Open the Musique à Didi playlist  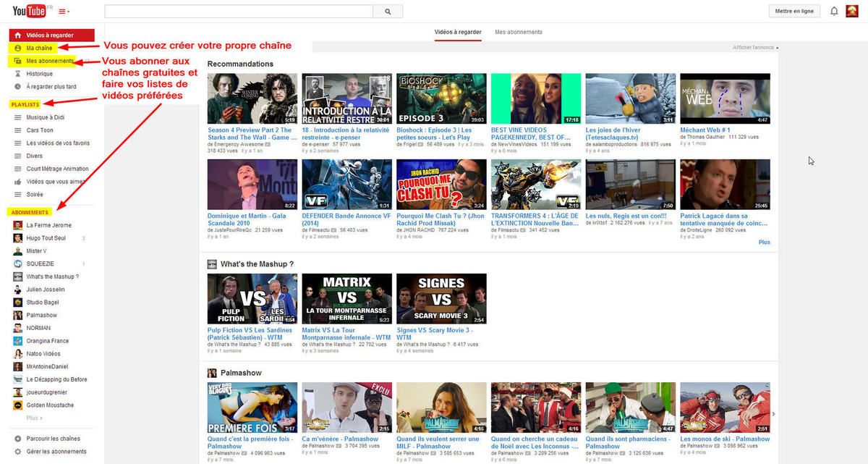46,117
